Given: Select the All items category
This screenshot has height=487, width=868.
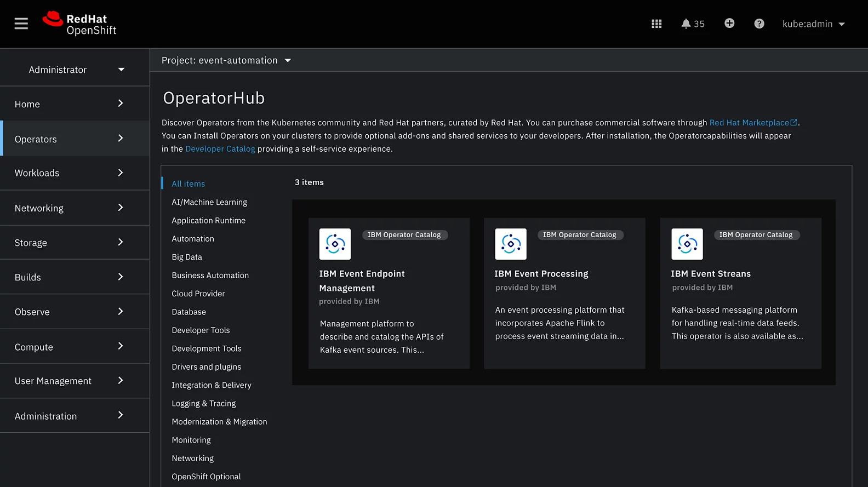Looking at the screenshot, I should point(189,184).
